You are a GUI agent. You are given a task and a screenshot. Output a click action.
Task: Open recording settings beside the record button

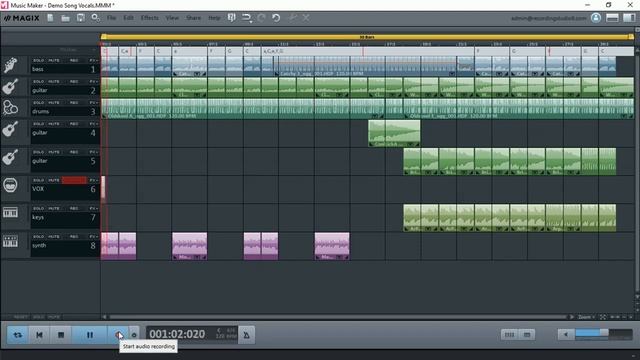134,335
